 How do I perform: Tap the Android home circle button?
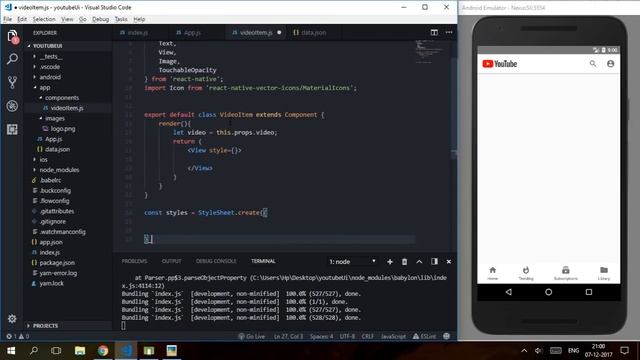(548, 292)
